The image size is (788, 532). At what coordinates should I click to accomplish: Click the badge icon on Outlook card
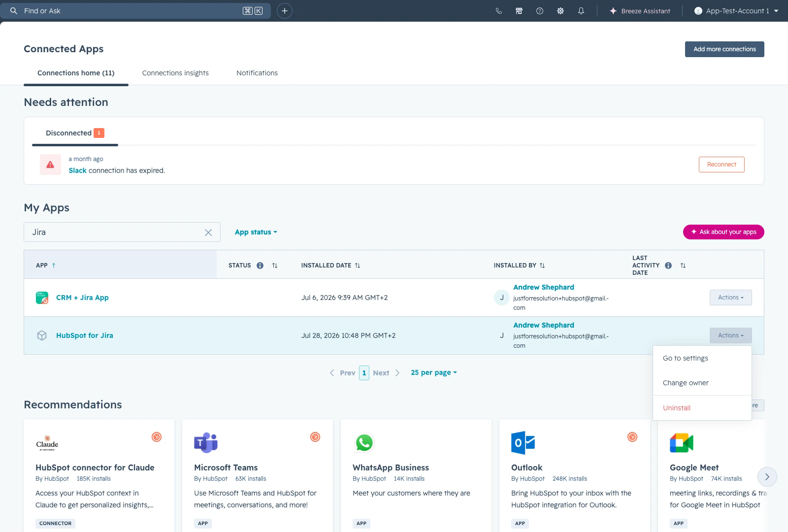[x=632, y=437]
